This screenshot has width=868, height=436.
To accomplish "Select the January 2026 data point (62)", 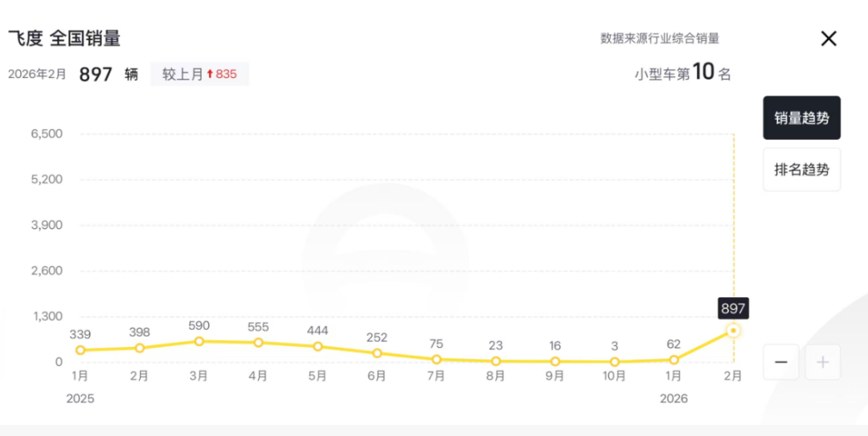I will click(x=674, y=360).
